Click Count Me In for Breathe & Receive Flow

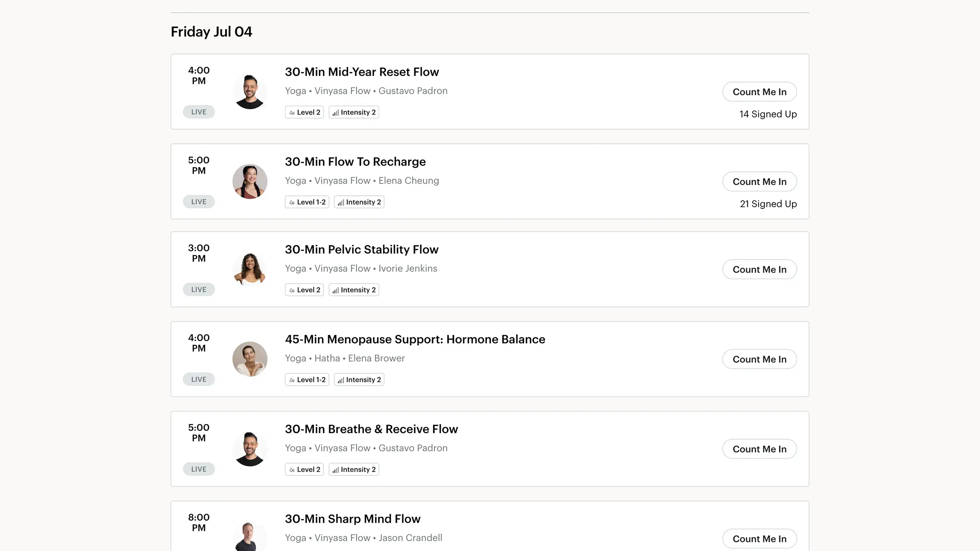759,449
